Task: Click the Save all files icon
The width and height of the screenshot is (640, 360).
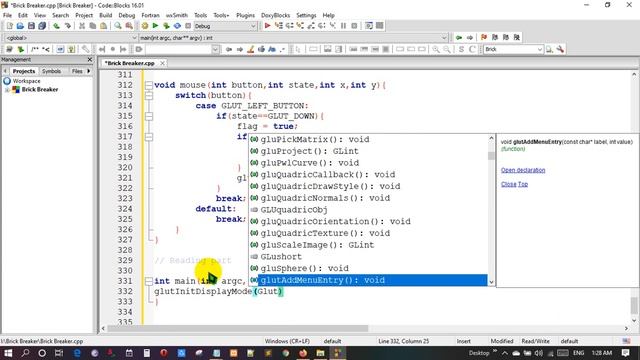Action: pyautogui.click(x=42, y=26)
